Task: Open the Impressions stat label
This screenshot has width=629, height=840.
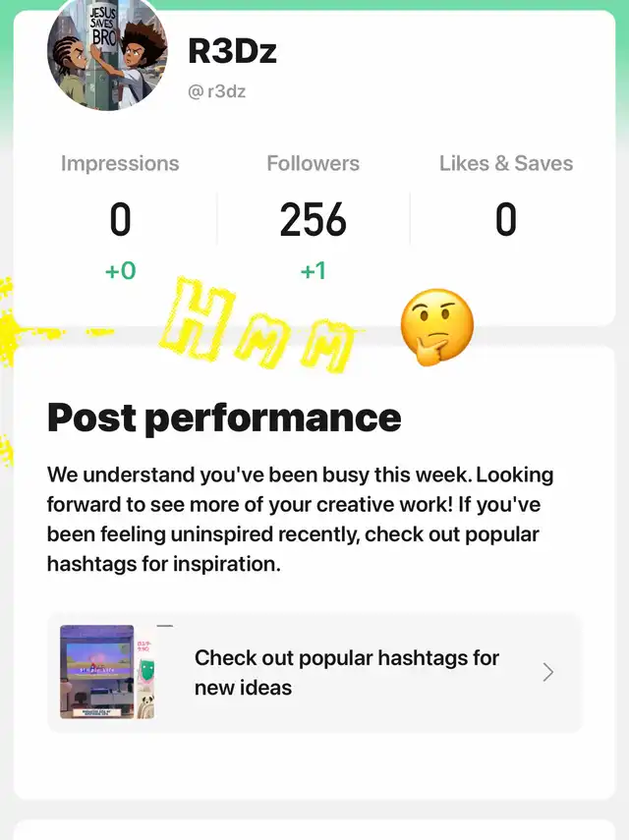Action: tap(120, 164)
